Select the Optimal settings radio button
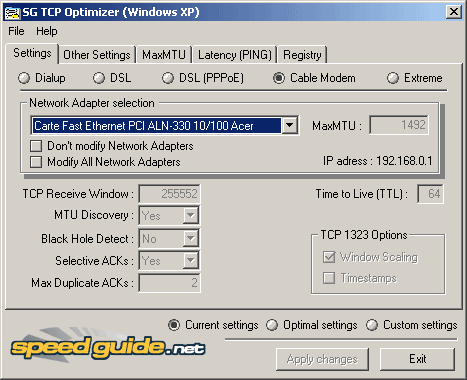This screenshot has width=467, height=380. tap(312, 325)
